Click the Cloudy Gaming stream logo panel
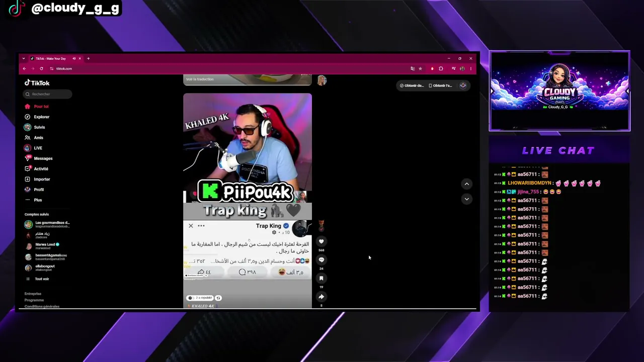This screenshot has height=362, width=644. coord(559,91)
